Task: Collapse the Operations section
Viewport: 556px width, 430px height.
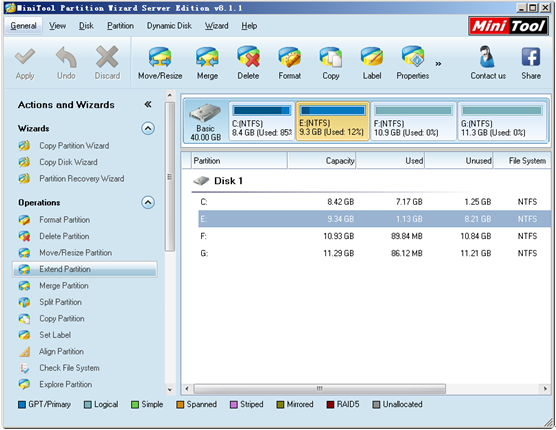Action: click(x=148, y=202)
